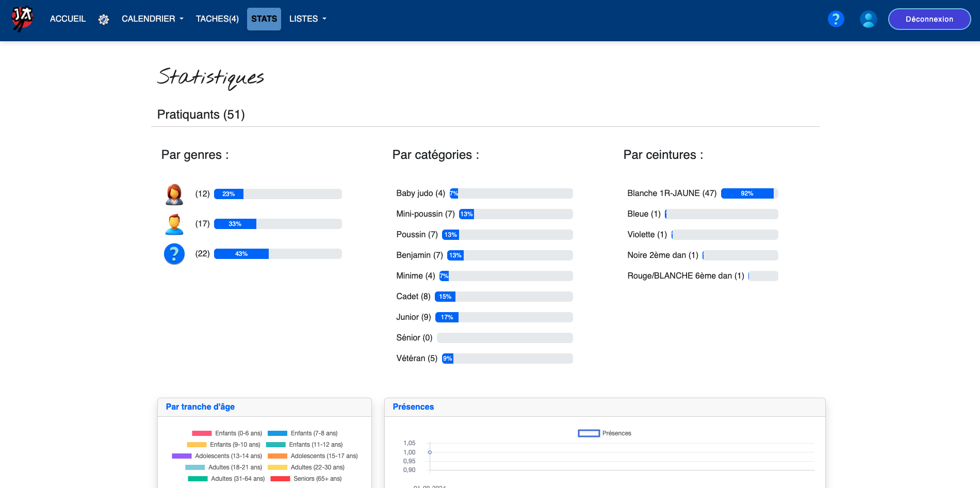This screenshot has height=488, width=980.
Task: Click the 'Rouge/BLANCHE 6ème dan (1)' label
Action: coord(685,276)
